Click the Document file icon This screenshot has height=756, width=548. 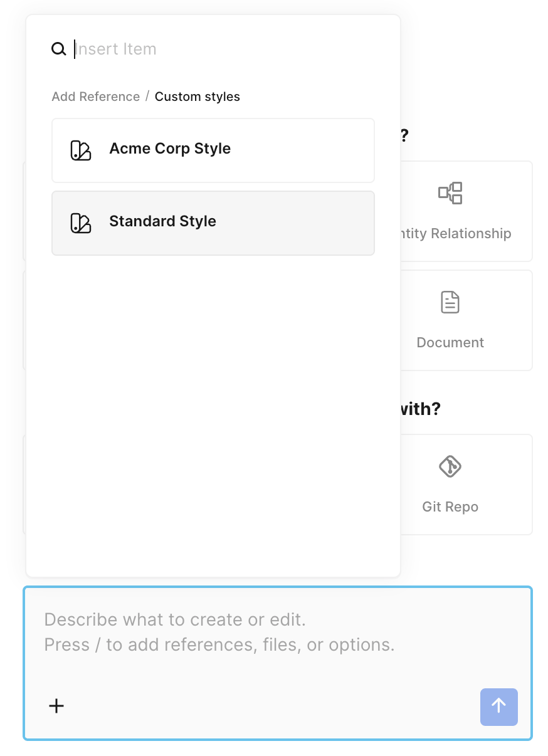pos(450,302)
